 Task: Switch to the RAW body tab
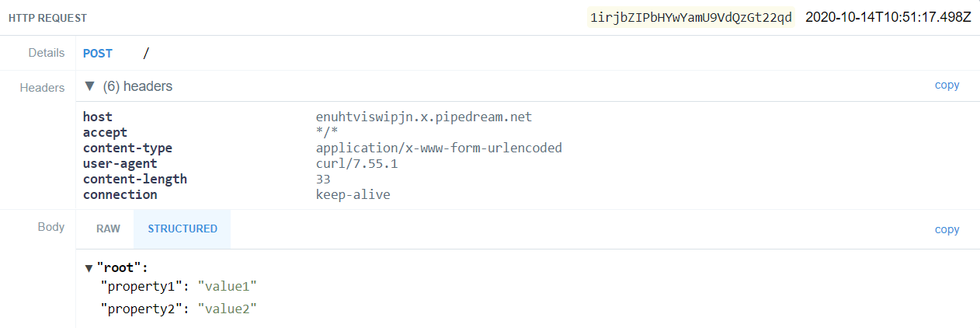pos(108,229)
